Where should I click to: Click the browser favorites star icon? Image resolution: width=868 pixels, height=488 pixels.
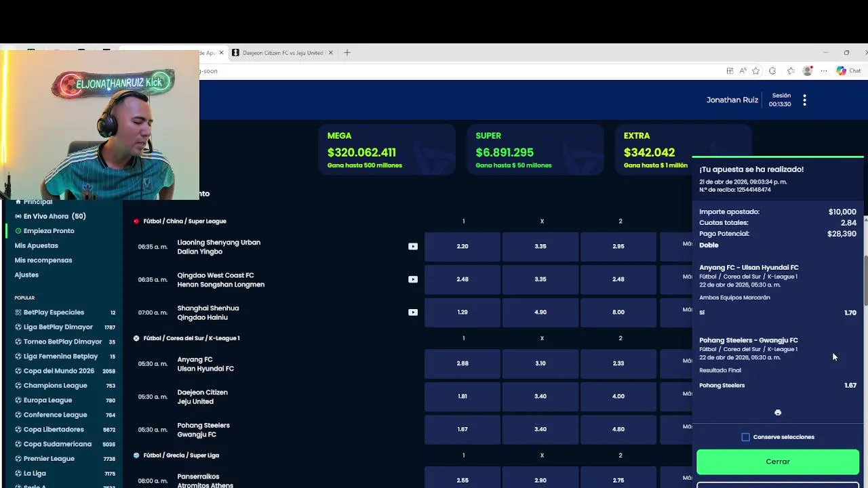coord(755,70)
